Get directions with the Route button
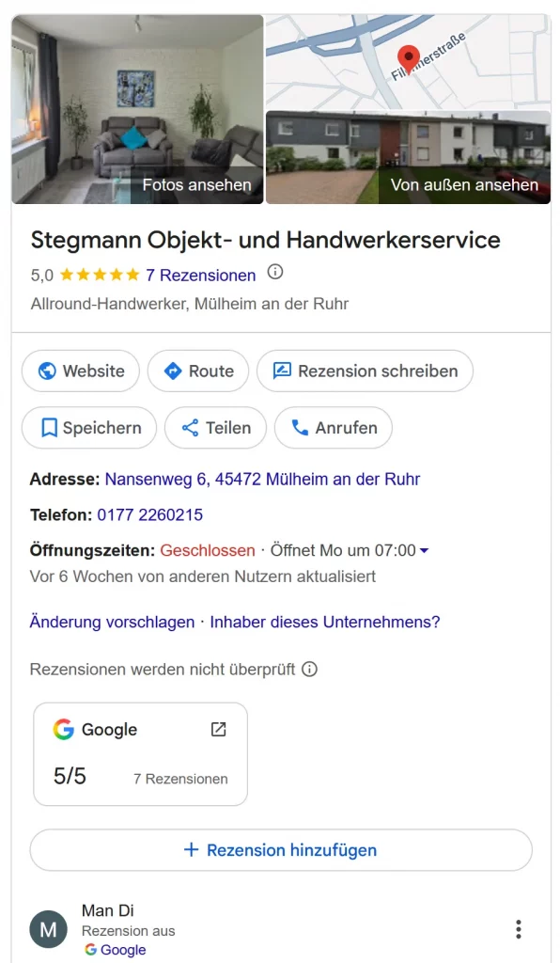This screenshot has width=560, height=963. point(198,371)
